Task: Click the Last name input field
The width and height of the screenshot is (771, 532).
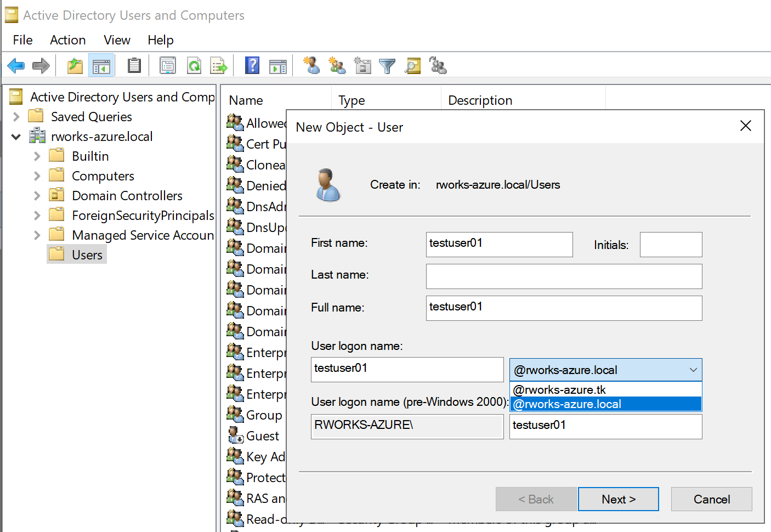Action: [564, 276]
